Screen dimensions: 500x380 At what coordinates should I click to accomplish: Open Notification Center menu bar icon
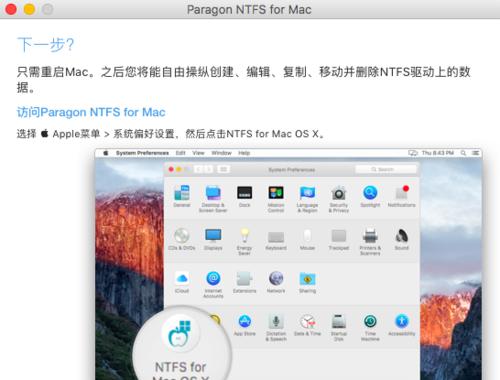475,153
